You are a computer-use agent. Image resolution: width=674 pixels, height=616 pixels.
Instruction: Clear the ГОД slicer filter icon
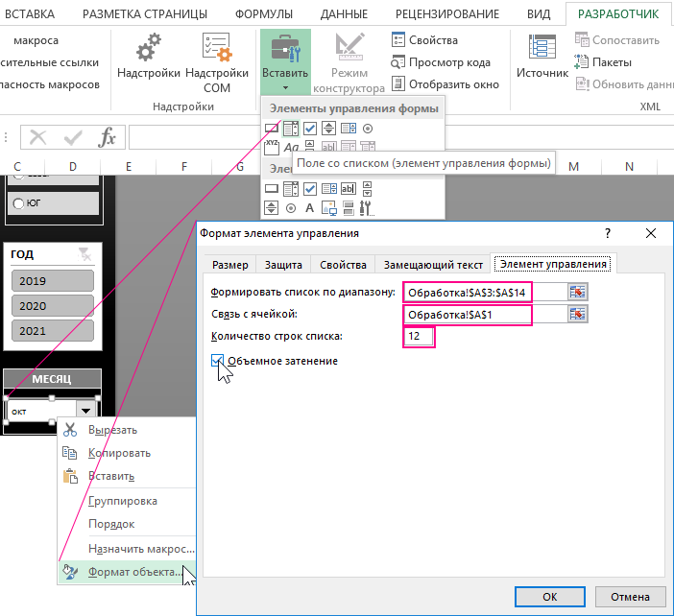click(85, 253)
